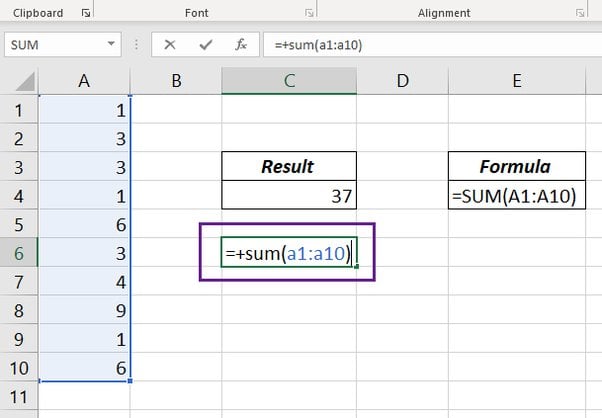Select column C header
The width and height of the screenshot is (602, 418).
[x=289, y=81]
